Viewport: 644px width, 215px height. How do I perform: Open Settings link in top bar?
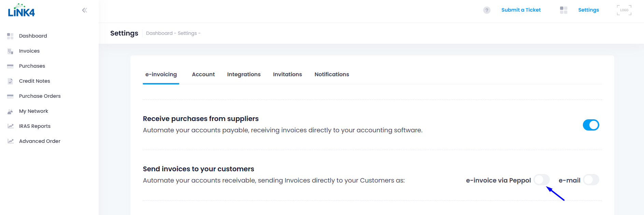pyautogui.click(x=588, y=10)
